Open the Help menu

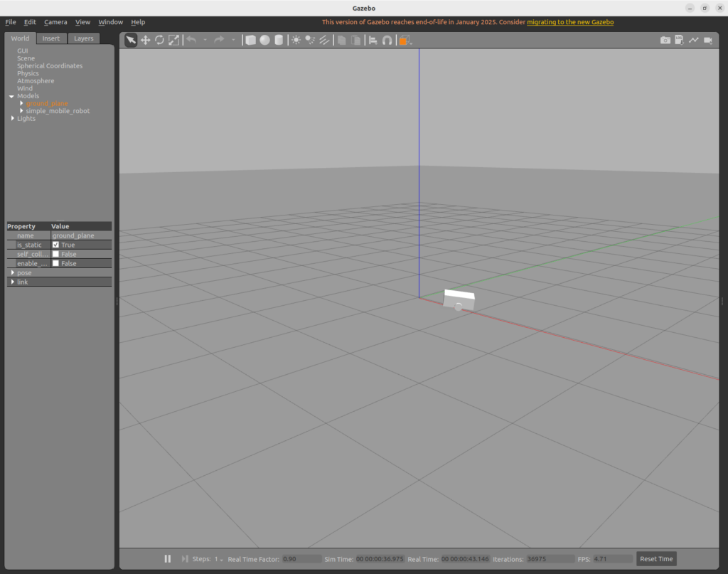[x=138, y=22]
